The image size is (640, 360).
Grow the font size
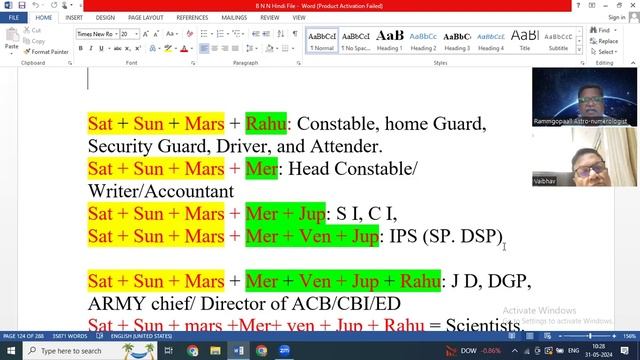point(145,34)
